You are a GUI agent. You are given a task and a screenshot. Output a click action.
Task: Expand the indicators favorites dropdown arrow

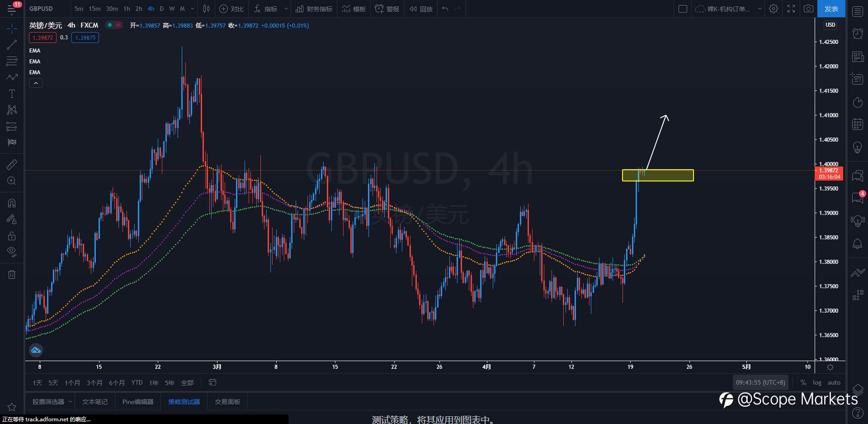[286, 9]
